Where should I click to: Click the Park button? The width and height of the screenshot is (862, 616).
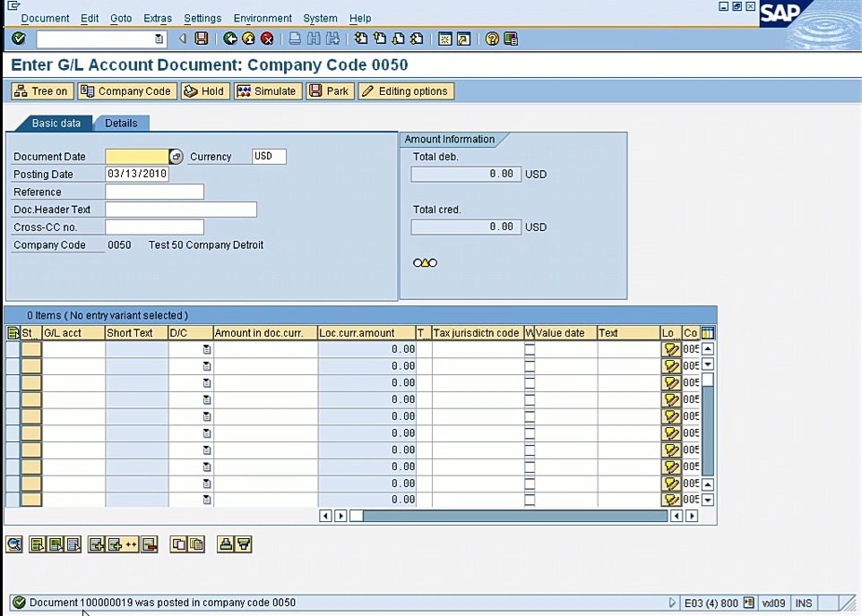[x=330, y=91]
